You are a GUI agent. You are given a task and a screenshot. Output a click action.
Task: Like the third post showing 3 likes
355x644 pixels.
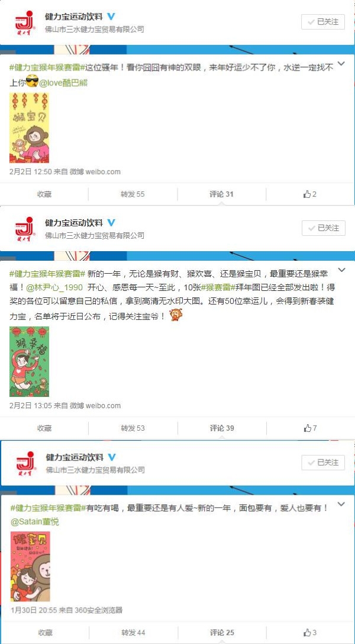coord(310,633)
